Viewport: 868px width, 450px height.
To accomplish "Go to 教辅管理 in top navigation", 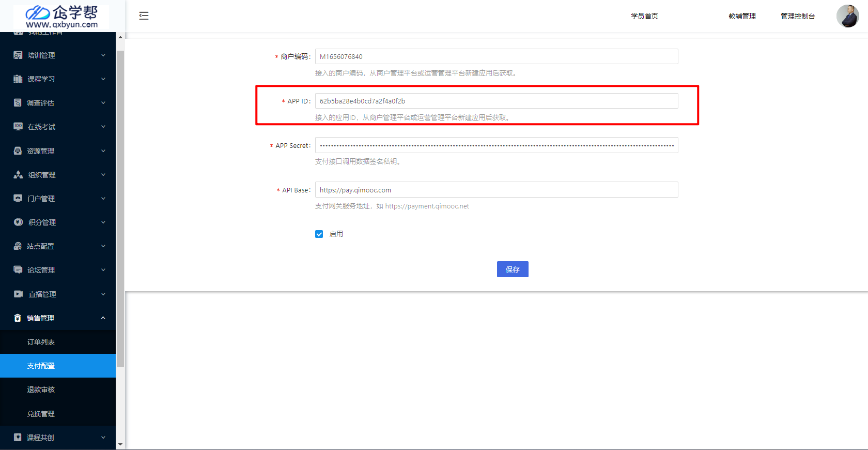I will coord(742,16).
